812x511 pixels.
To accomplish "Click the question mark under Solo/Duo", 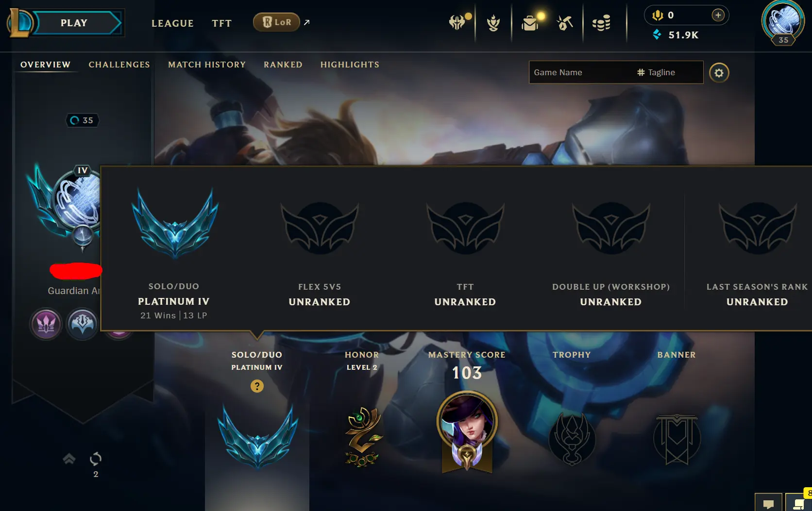I will tap(257, 386).
